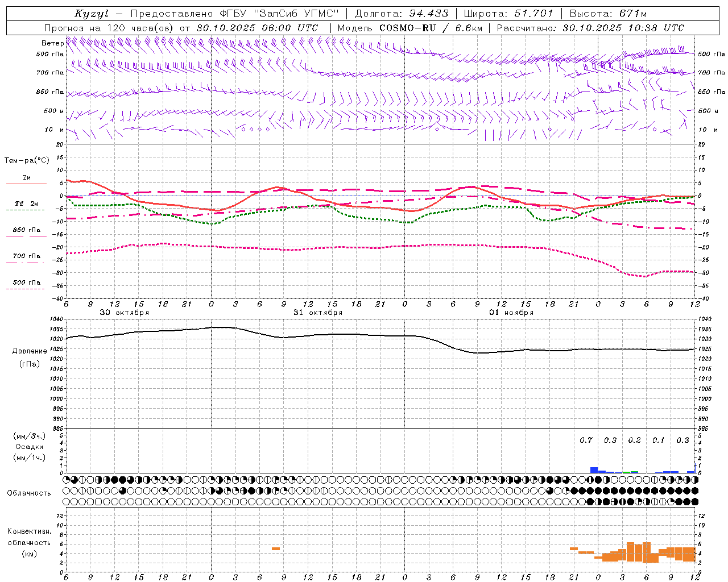Image resolution: width=728 pixels, height=582 pixels.
Task: Click computed time "Рассчитано: 30.10.2025 10:38 UTC"
Action: tap(590, 28)
